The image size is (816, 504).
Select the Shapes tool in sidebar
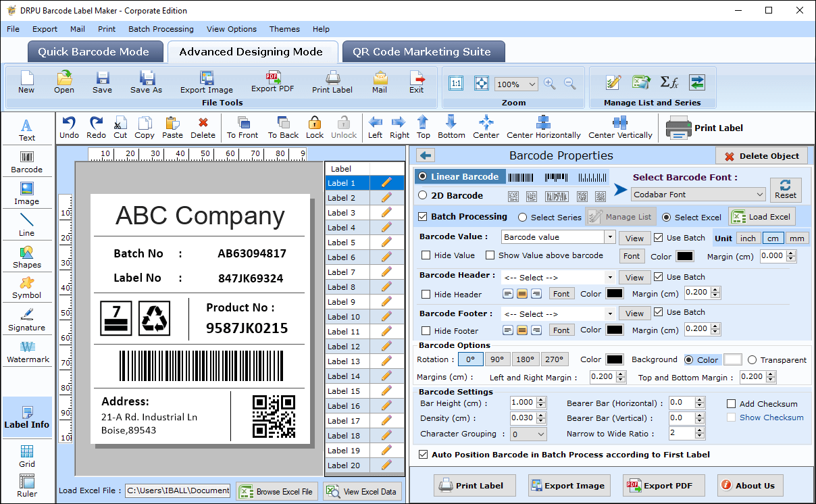27,257
